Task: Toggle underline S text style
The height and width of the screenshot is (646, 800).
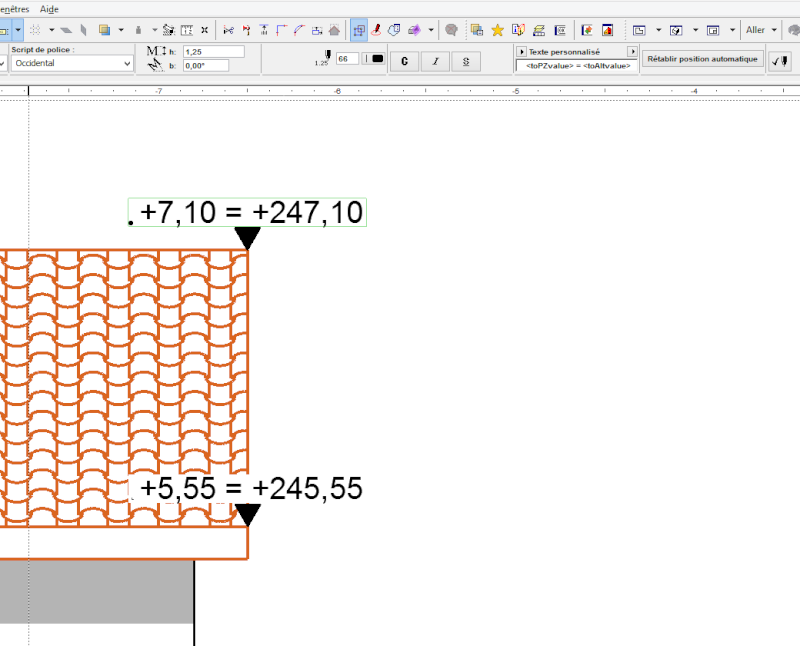Action: (x=466, y=61)
